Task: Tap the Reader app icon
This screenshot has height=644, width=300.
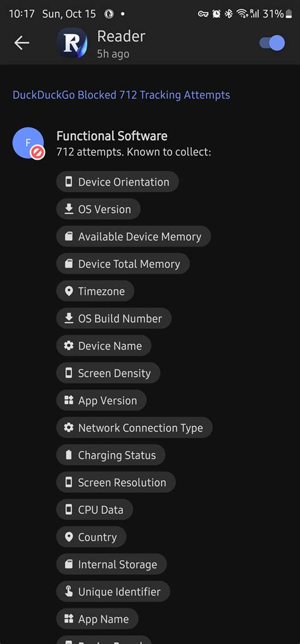Action: (x=72, y=42)
